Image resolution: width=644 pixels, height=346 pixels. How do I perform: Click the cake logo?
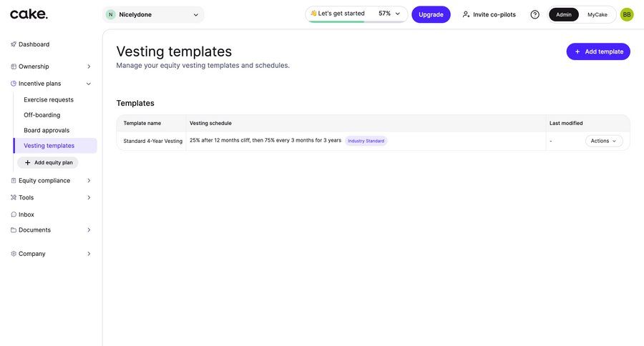[29, 14]
